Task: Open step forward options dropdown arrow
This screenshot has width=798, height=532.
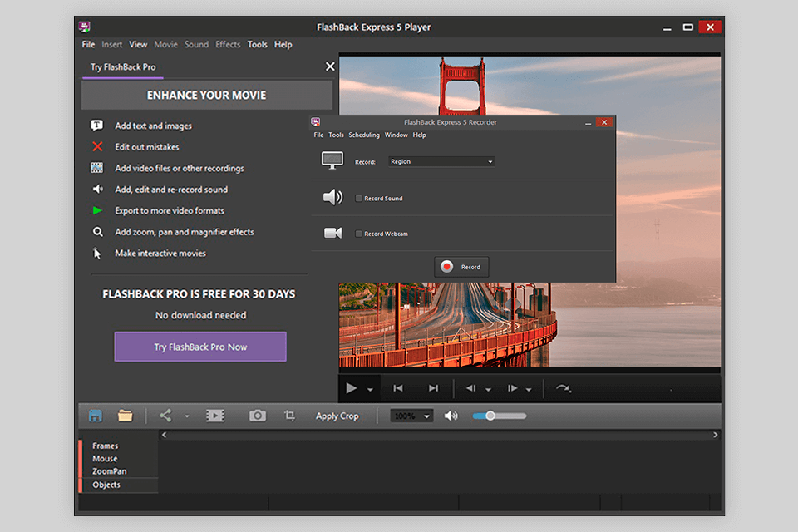Action: point(529,390)
